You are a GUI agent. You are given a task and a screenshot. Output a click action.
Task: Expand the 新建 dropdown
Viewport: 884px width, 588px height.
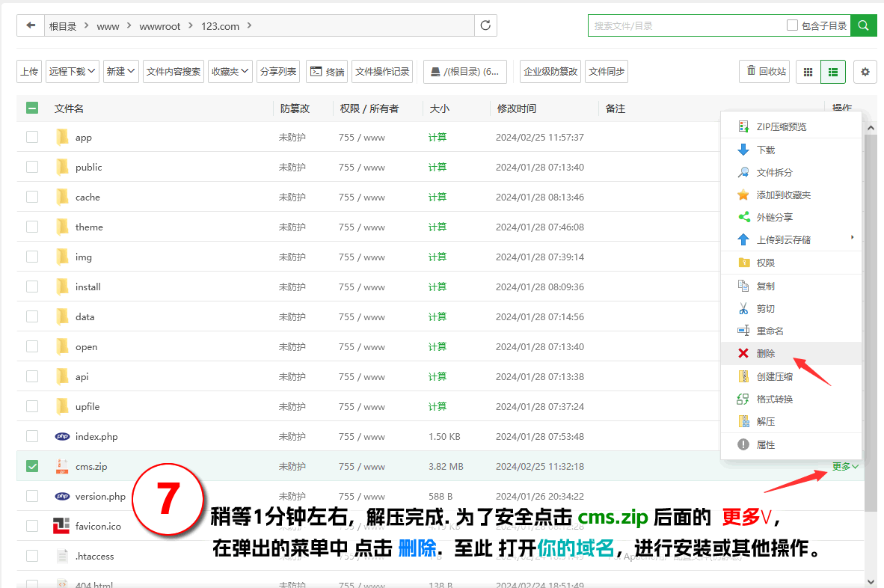pos(121,72)
